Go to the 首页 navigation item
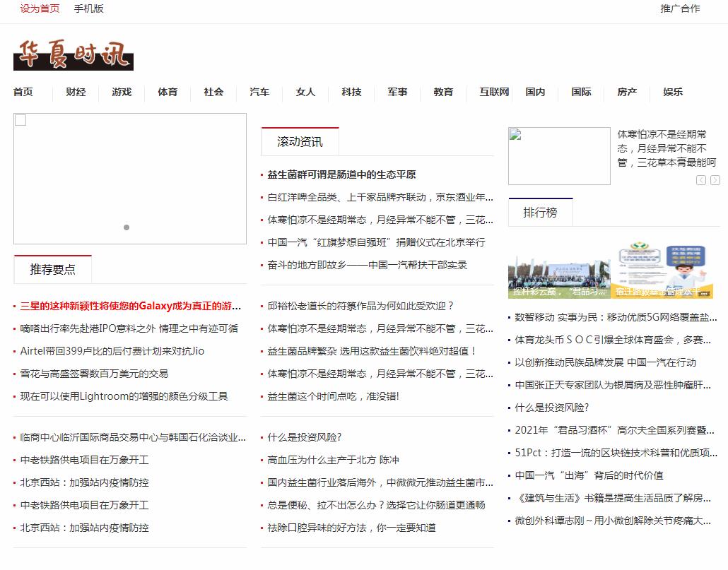Viewport: 728px width, 570px height. click(x=23, y=92)
